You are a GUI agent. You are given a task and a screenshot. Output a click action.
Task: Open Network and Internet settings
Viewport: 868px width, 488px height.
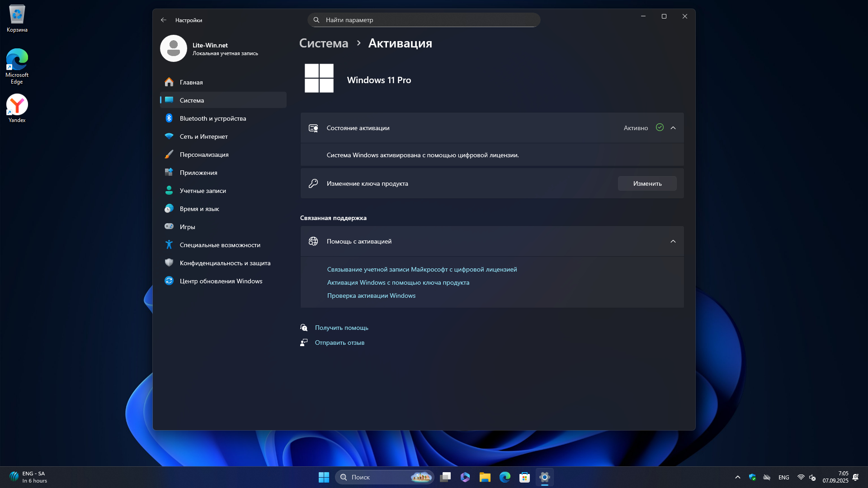pos(223,136)
